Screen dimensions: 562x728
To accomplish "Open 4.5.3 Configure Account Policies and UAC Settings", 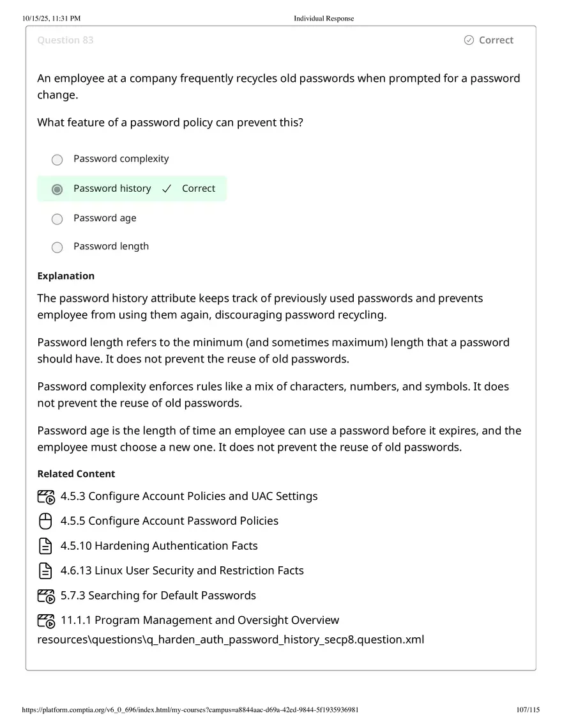I will tap(189, 496).
